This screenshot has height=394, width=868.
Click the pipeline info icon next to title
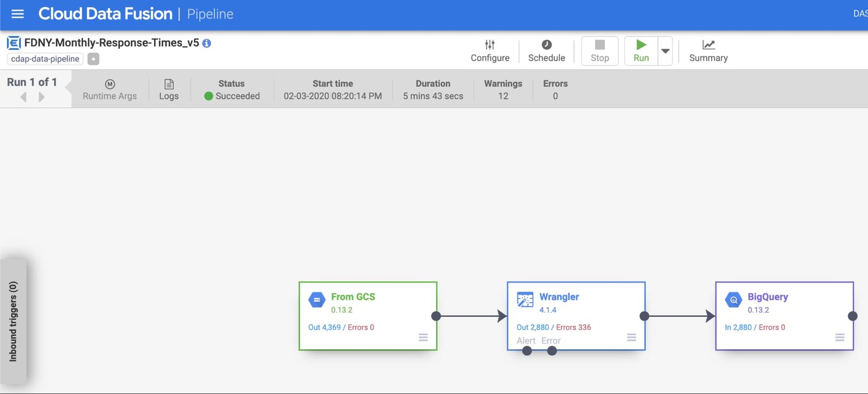[207, 43]
